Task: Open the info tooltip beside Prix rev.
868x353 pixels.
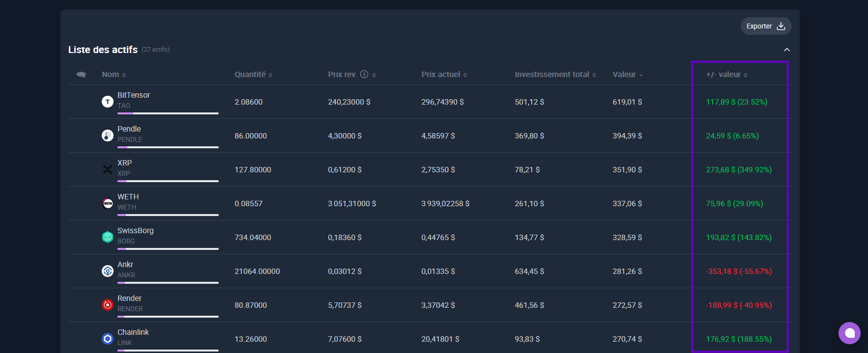Action: coord(364,75)
